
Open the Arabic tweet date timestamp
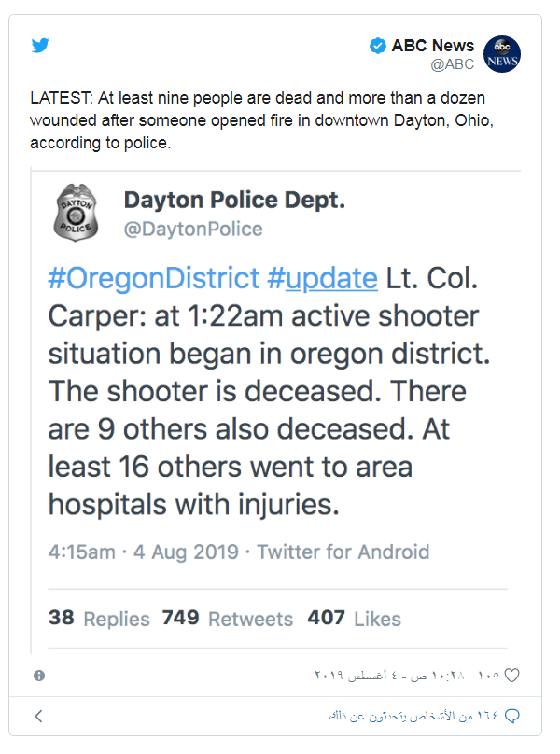[x=390, y=676]
